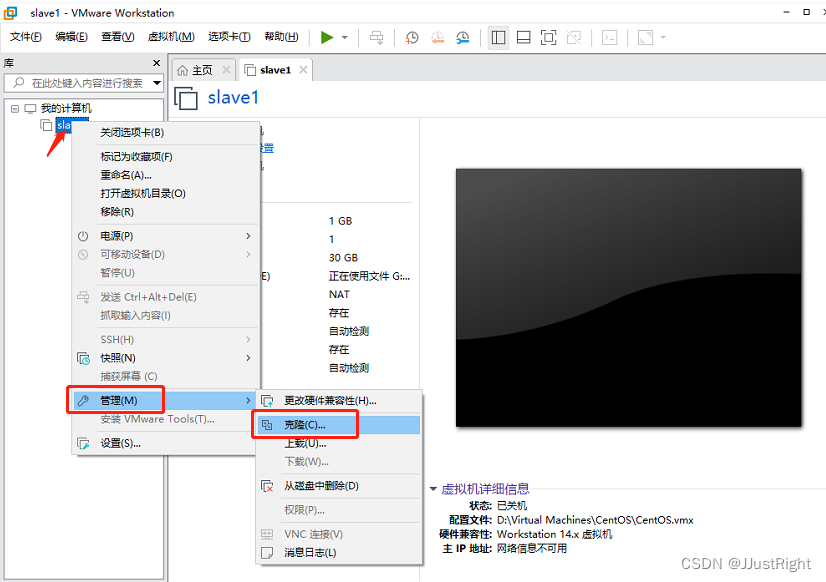
Task: Close the slave1 tab
Action: 303,70
